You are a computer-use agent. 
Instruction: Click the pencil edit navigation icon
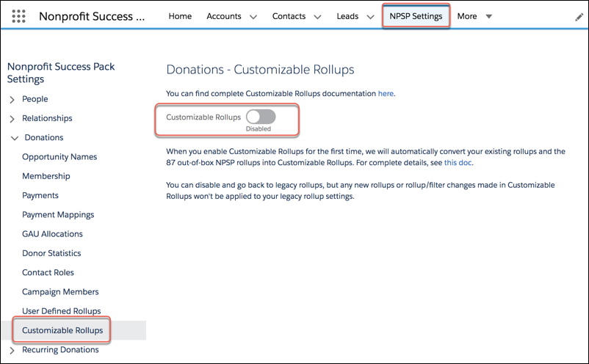pyautogui.click(x=579, y=17)
